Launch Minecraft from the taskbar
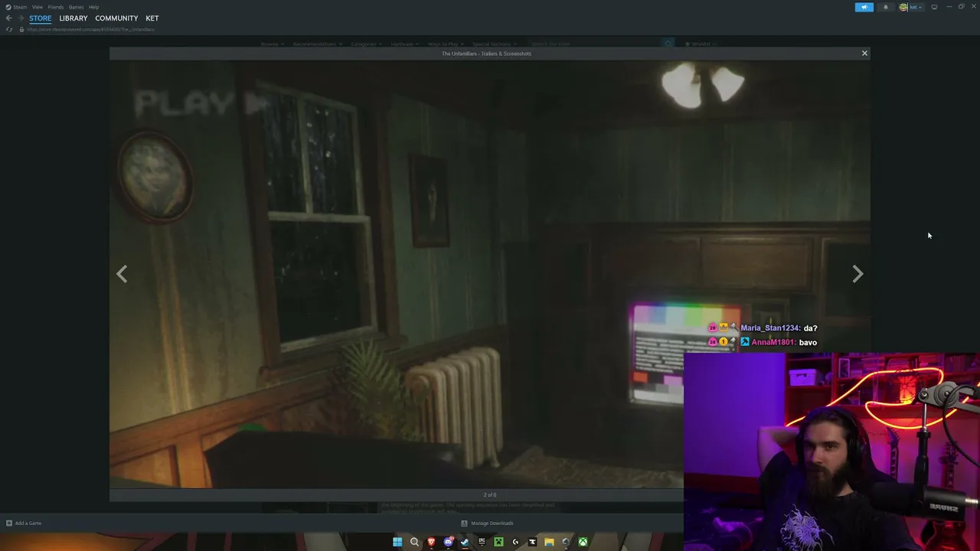The width and height of the screenshot is (980, 551). point(498,542)
